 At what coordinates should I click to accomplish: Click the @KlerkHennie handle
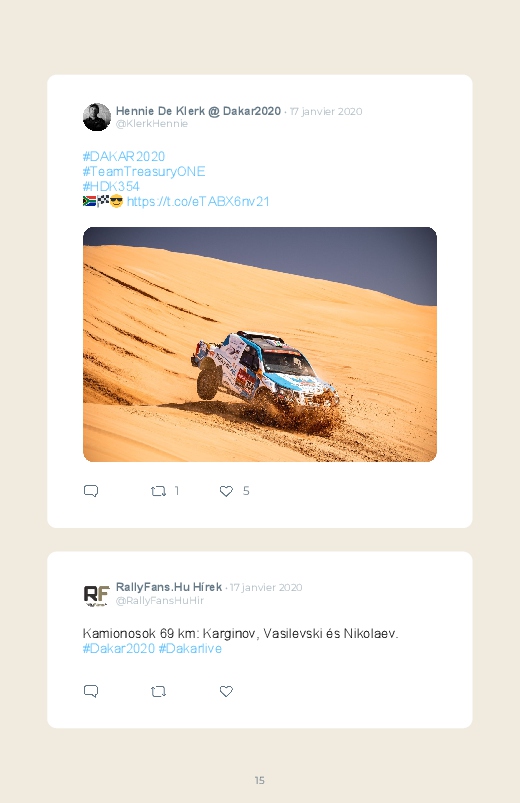tap(152, 123)
